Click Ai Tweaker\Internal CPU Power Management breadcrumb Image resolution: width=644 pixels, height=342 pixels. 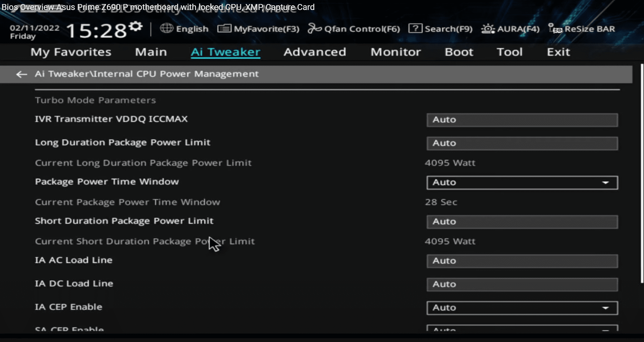click(147, 74)
